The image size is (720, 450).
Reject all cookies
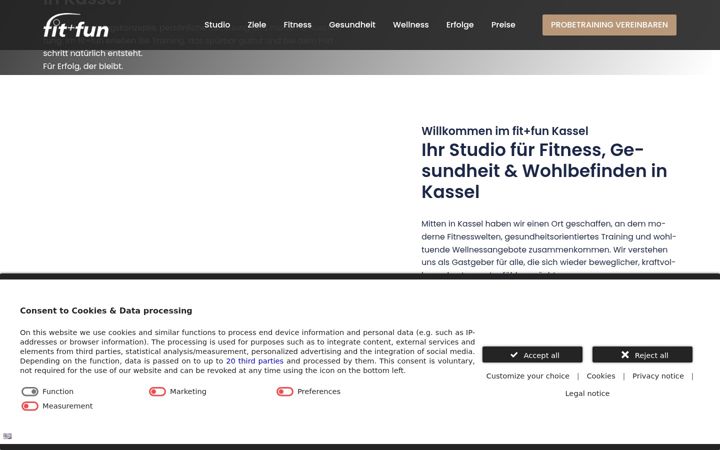[642, 355]
